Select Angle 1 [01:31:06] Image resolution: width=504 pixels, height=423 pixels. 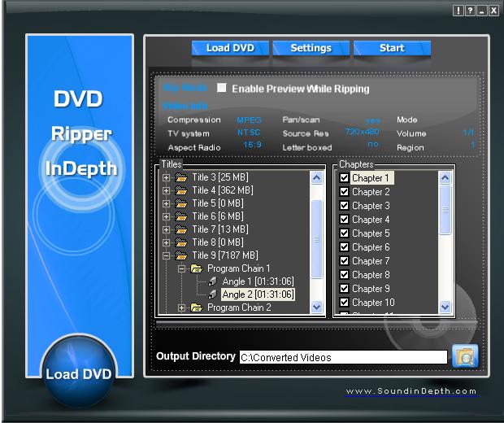(259, 281)
